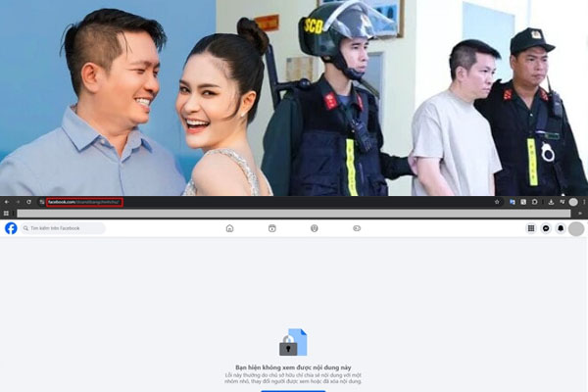Bookmark this page with star icon
The image size is (588, 392).
click(x=497, y=202)
